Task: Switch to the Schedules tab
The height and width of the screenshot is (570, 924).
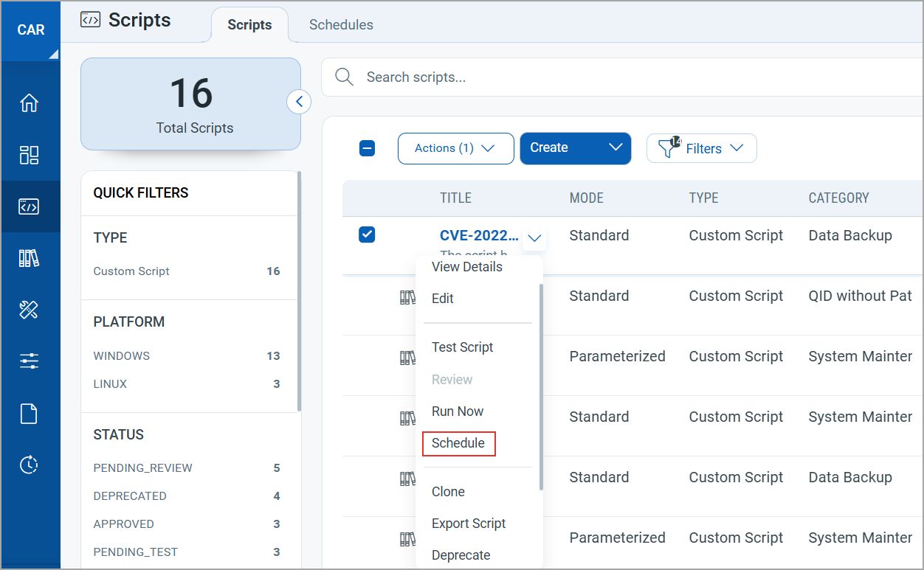Action: click(x=341, y=24)
